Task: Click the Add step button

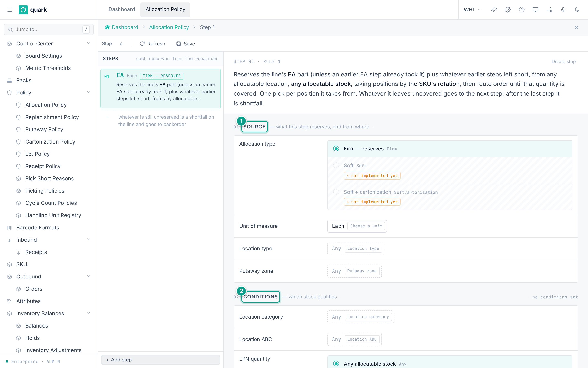Action: coord(161,359)
